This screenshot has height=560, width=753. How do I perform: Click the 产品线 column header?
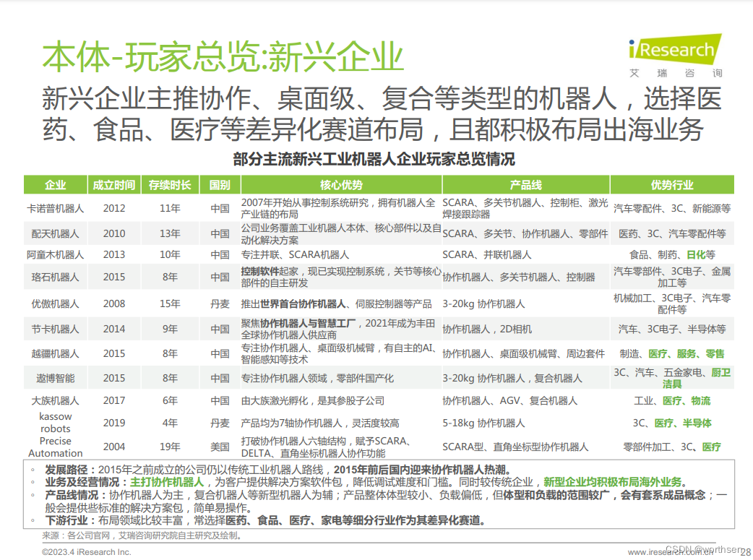[x=526, y=185]
